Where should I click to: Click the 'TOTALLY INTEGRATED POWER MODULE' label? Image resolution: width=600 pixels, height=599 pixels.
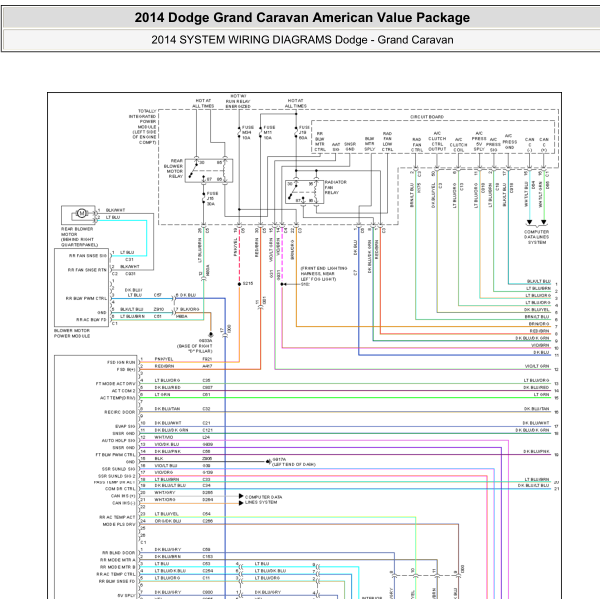click(143, 126)
